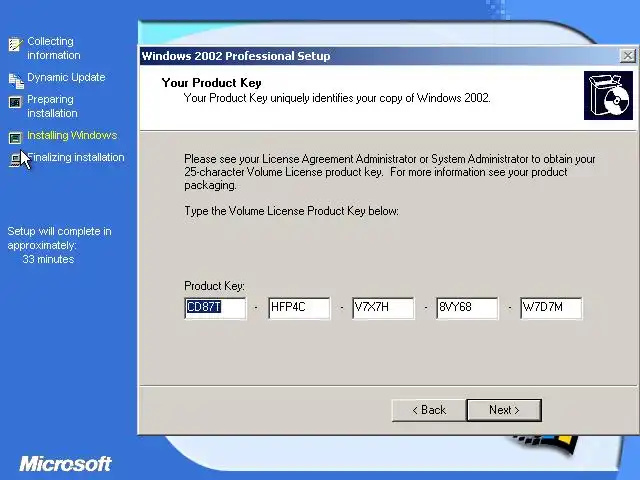Click the software box and CD icon
The width and height of the screenshot is (640, 480).
(608, 96)
